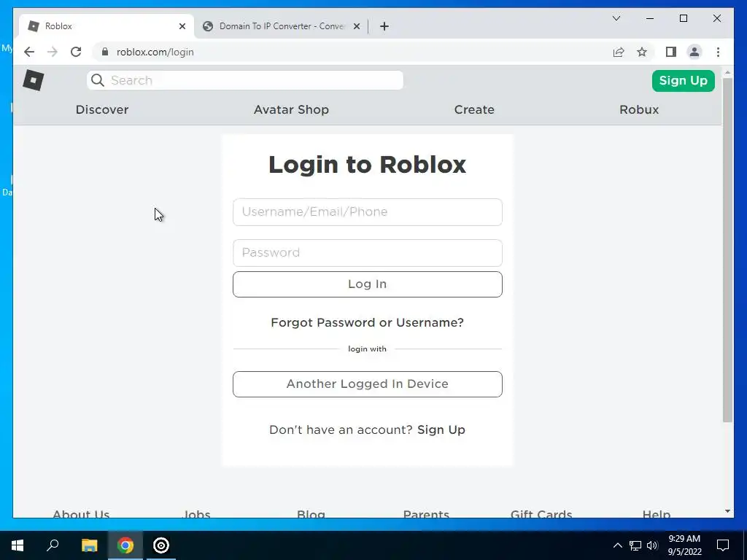Viewport: 747px width, 560px height.
Task: Open the Chrome three-dot menu
Action: pyautogui.click(x=718, y=52)
